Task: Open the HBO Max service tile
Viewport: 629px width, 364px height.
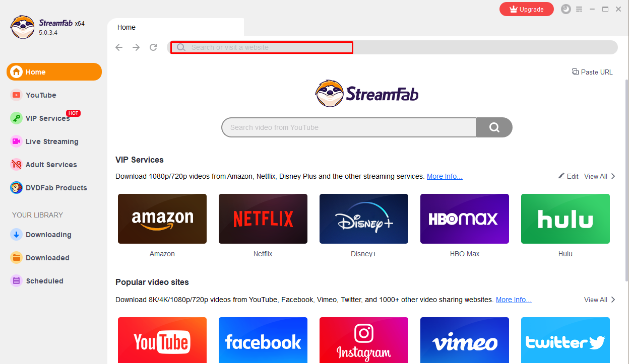Action: coord(465,219)
